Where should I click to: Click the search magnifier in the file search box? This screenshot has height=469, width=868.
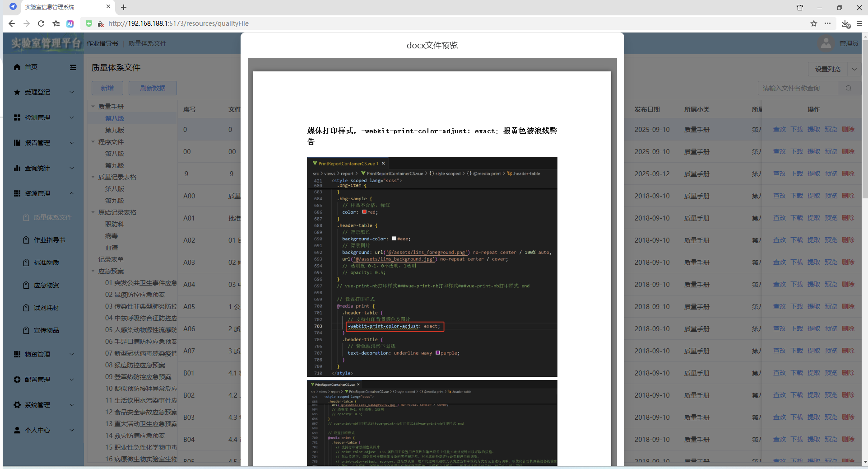click(848, 88)
